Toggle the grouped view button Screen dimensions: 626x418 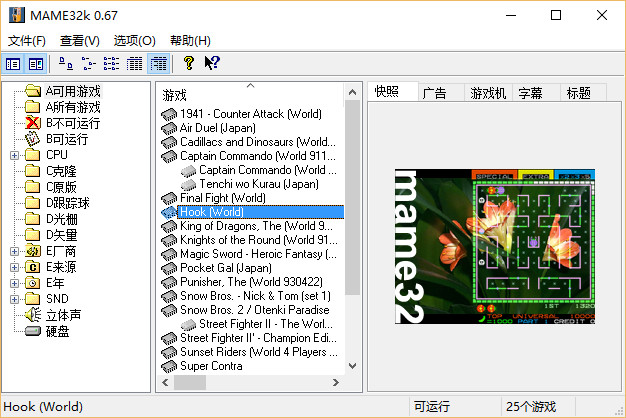click(x=158, y=64)
